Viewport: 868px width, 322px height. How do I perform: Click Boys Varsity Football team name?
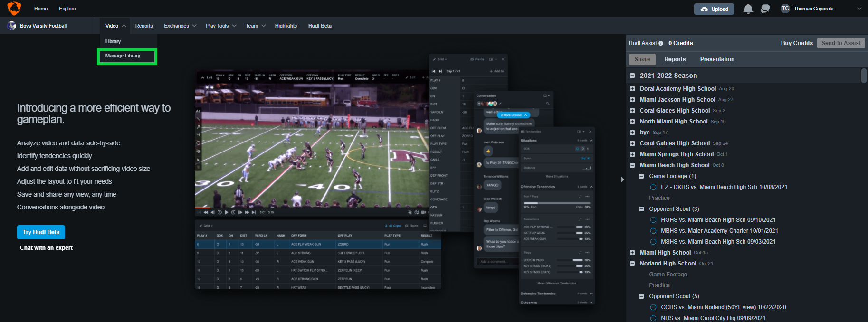coord(43,26)
